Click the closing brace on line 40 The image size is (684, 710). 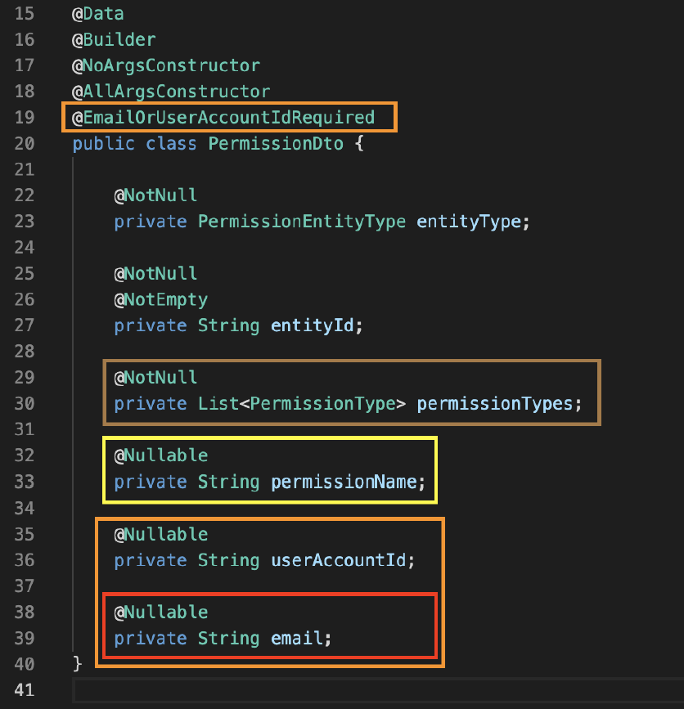77,665
